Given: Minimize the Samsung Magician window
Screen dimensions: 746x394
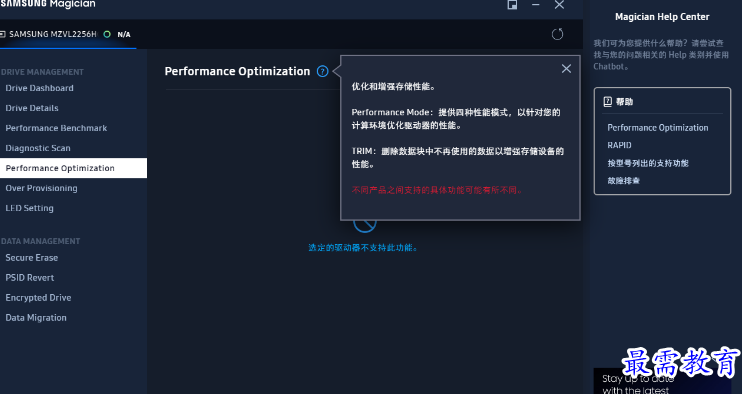Looking at the screenshot, I should tap(536, 5).
